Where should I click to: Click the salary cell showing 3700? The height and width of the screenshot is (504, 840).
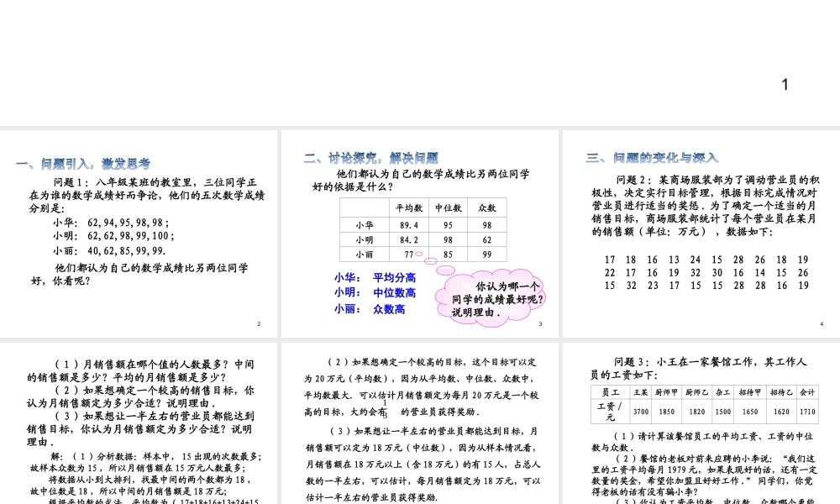[x=641, y=412]
